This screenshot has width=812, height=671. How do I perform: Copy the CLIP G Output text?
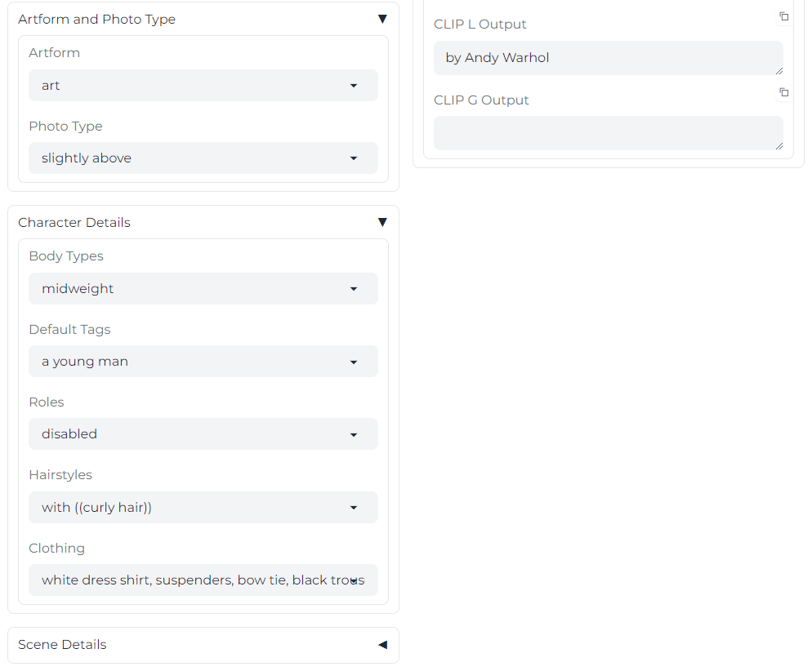(x=783, y=93)
